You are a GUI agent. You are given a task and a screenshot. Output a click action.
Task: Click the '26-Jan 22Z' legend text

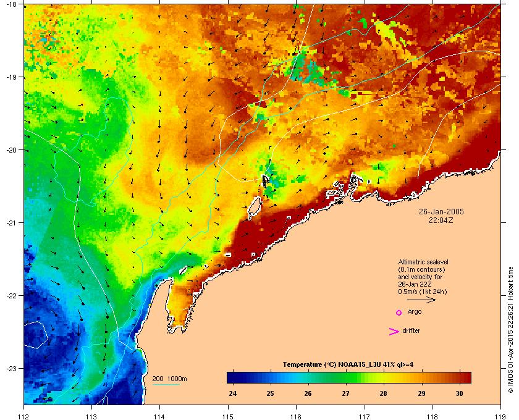tap(415, 284)
